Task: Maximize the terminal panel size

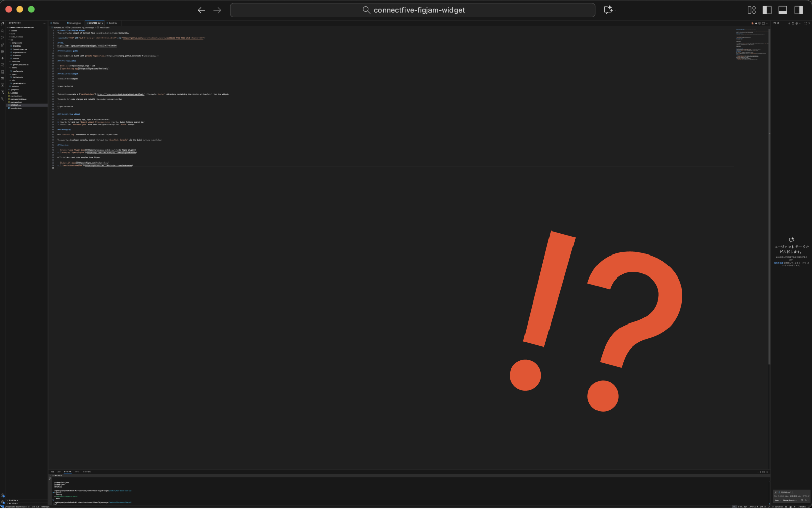Action: (763, 472)
